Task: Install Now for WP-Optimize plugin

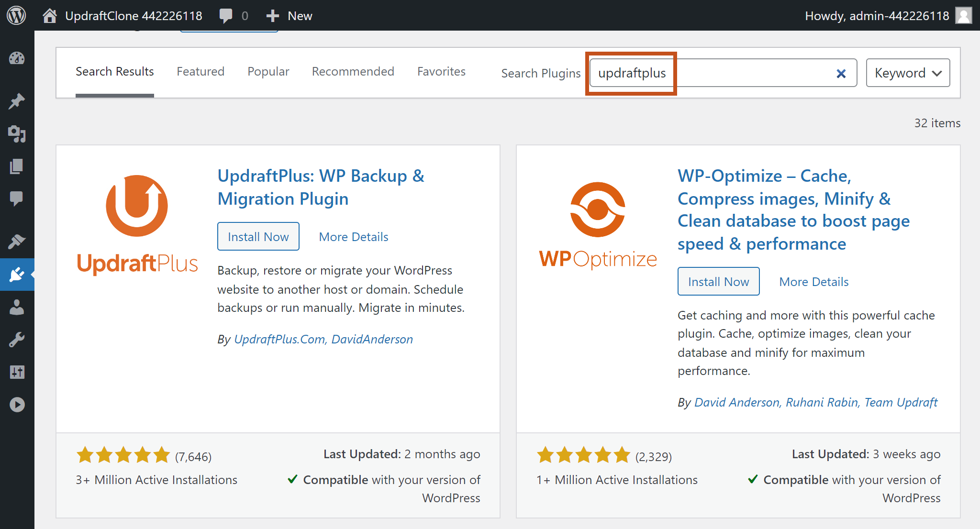Action: tap(719, 281)
